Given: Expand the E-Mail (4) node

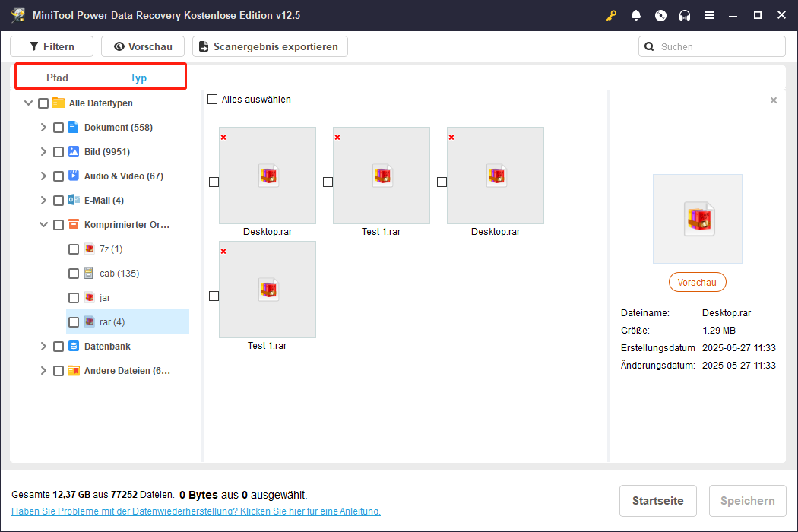Looking at the screenshot, I should (x=43, y=200).
